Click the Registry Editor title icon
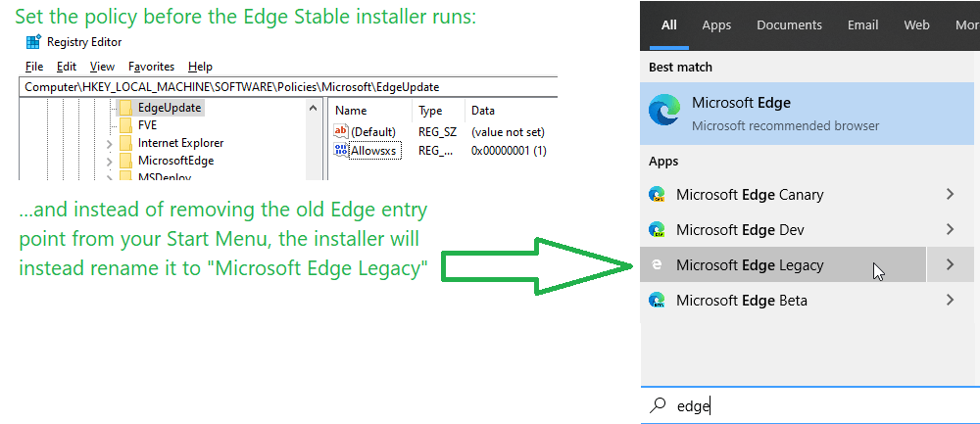 [33, 42]
